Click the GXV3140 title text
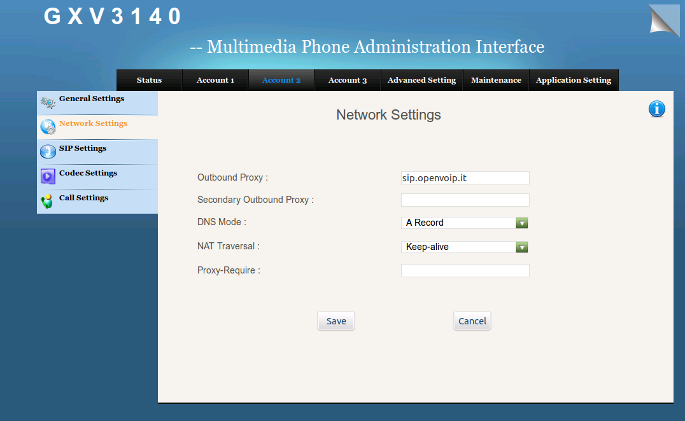 112,17
